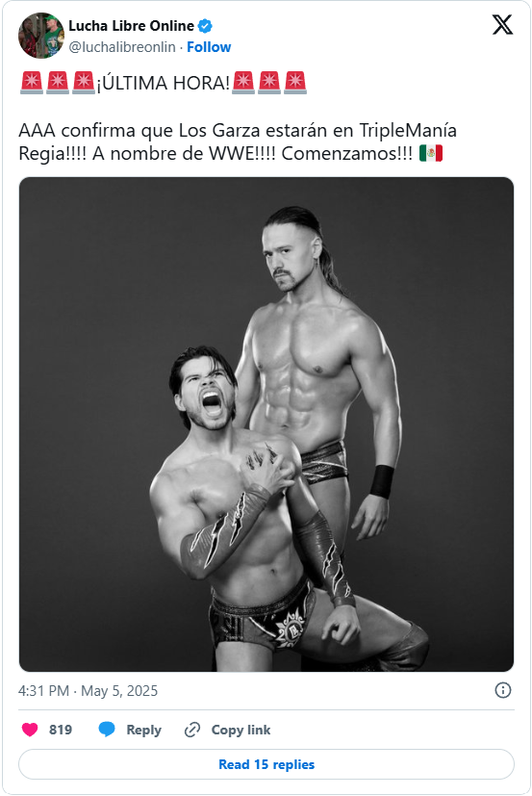Follow the Lucha Libre Online account
This screenshot has height=796, width=532.
(x=209, y=47)
